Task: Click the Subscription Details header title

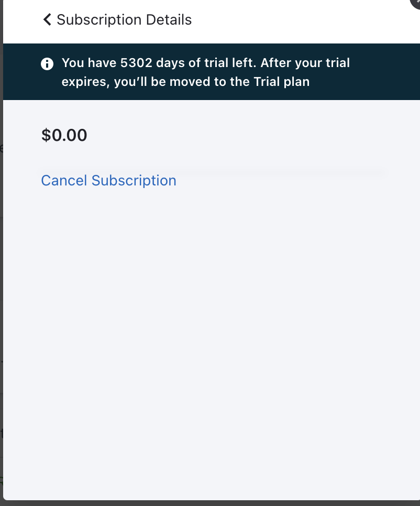Action: [124, 20]
